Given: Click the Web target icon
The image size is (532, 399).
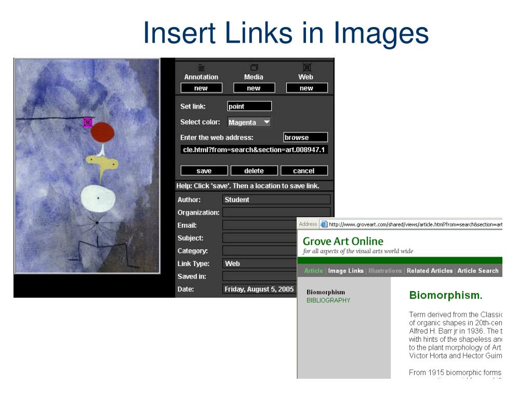Looking at the screenshot, I should click(x=307, y=67).
